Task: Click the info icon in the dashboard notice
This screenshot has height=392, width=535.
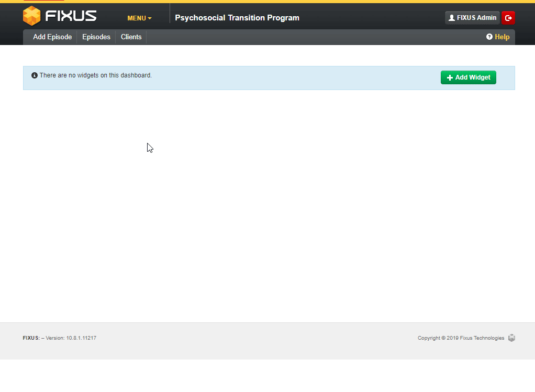Action: tap(35, 75)
